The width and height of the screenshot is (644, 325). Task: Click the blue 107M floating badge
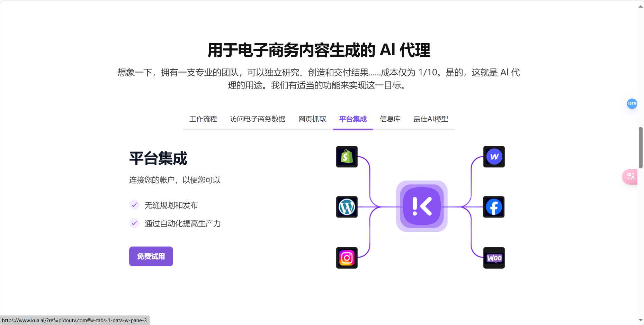pos(632,104)
